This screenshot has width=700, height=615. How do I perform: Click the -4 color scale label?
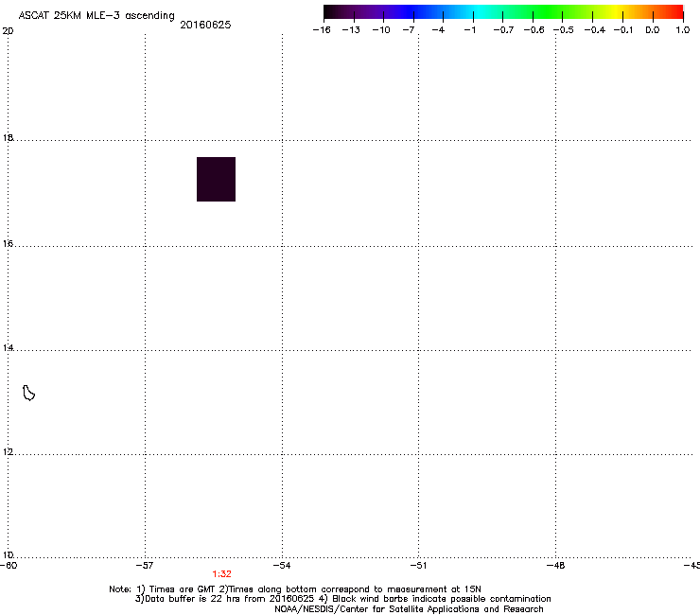tap(438, 30)
